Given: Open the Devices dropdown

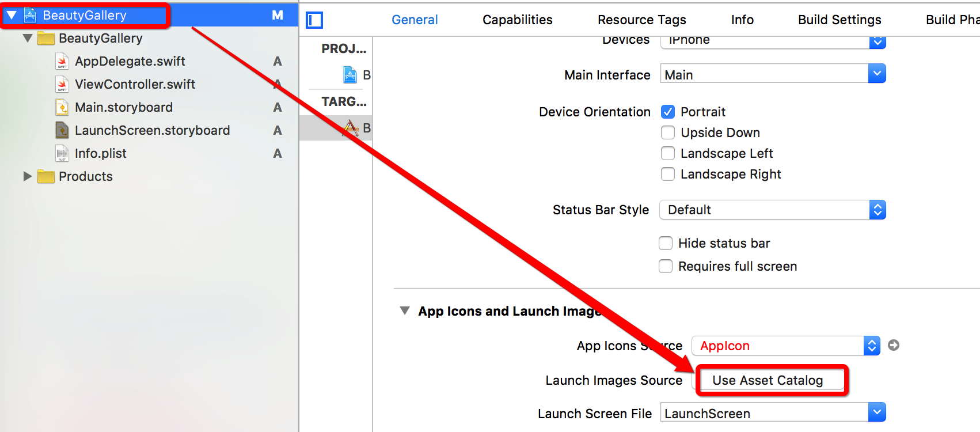Looking at the screenshot, I should [x=773, y=41].
